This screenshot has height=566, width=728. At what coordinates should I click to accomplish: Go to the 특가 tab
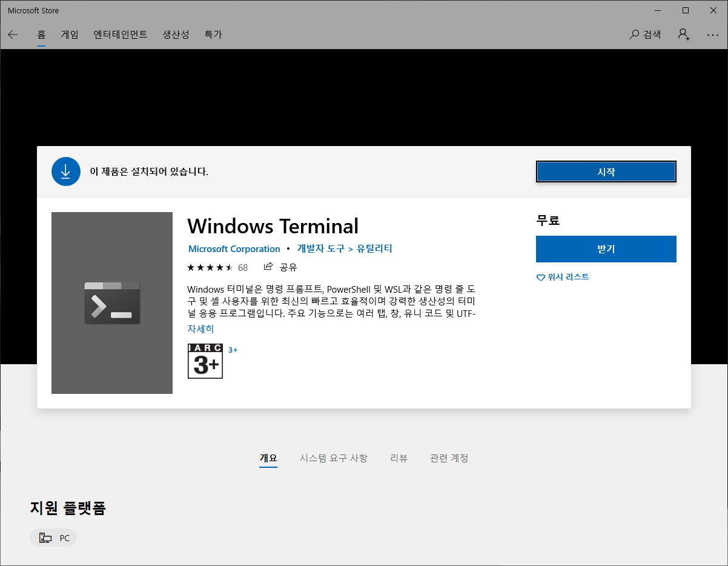pyautogui.click(x=213, y=35)
